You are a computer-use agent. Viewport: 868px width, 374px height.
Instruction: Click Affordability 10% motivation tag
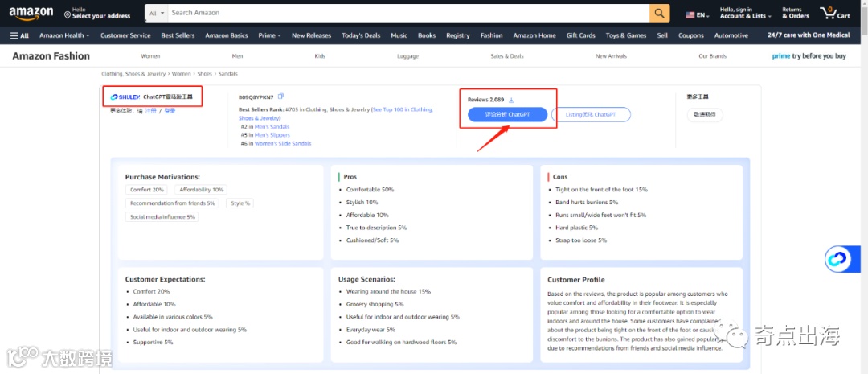point(201,190)
